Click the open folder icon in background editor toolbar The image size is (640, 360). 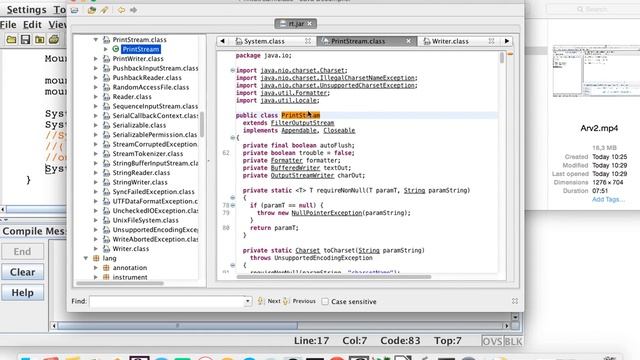click(x=11, y=40)
